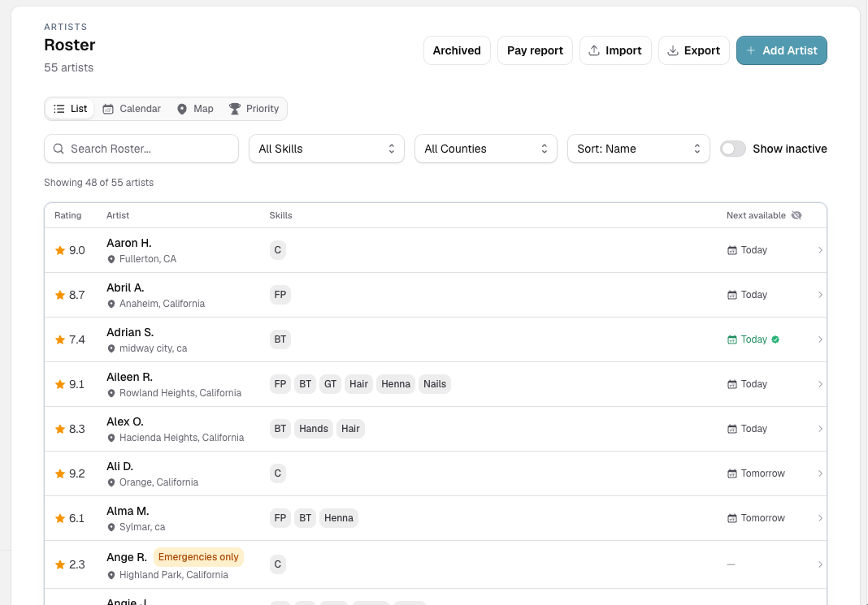The height and width of the screenshot is (605, 868).
Task: Open the Pay report button
Action: click(535, 50)
